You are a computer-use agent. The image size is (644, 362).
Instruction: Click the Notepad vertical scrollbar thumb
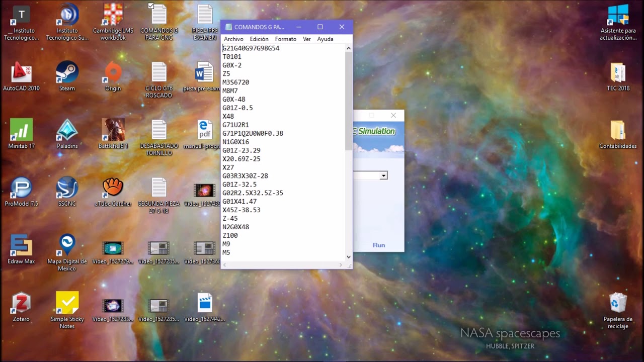coord(349,101)
